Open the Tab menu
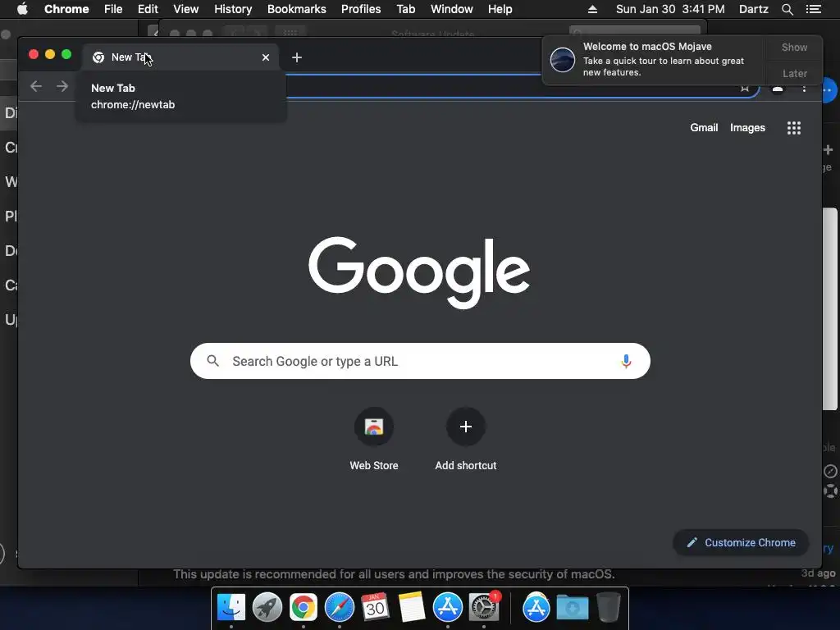840x630 pixels. pyautogui.click(x=406, y=9)
